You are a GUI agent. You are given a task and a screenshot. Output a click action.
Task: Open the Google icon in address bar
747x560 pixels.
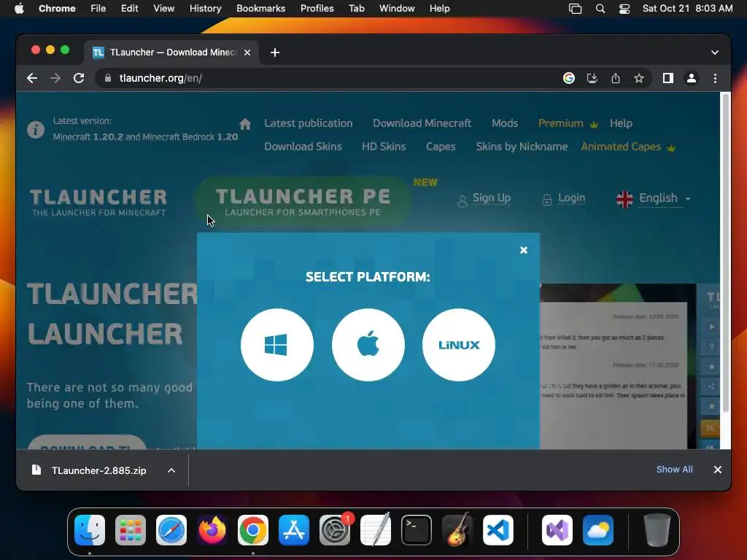click(x=569, y=78)
